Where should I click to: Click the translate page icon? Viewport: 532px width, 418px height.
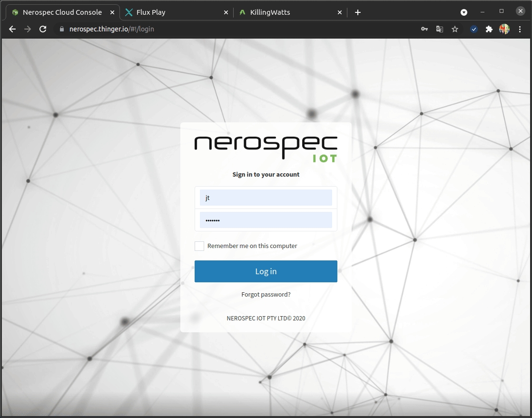440,29
